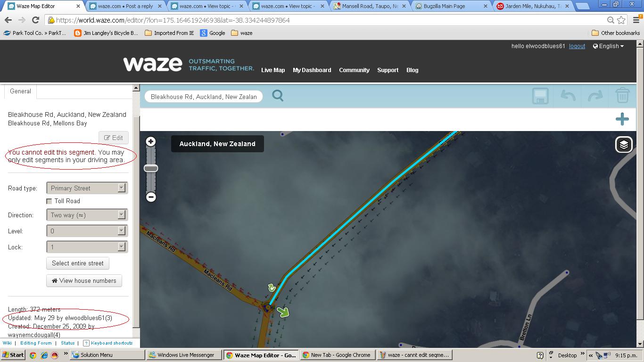The height and width of the screenshot is (362, 644).
Task: Click the plus add icon above map
Action: click(x=622, y=119)
